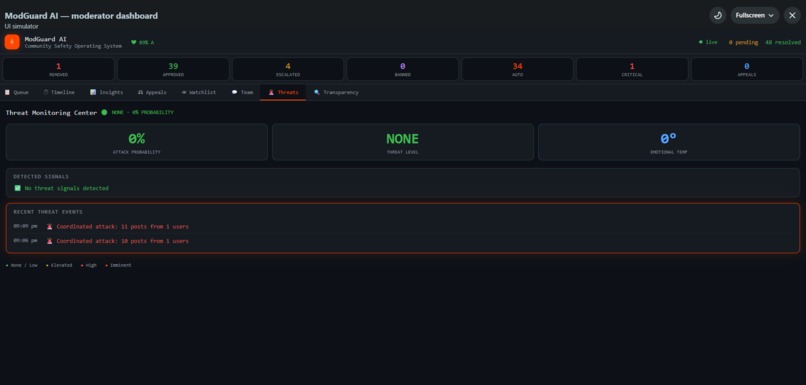Open the Auto stat card
The image size is (806, 385).
click(517, 69)
